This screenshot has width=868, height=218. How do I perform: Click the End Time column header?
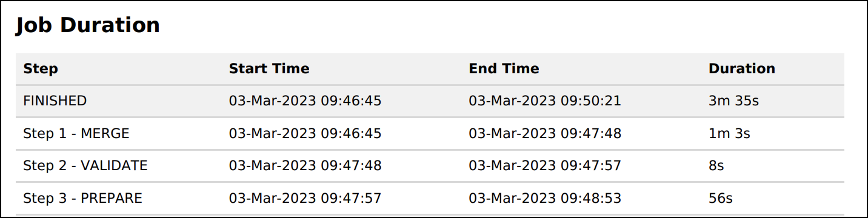click(x=504, y=69)
